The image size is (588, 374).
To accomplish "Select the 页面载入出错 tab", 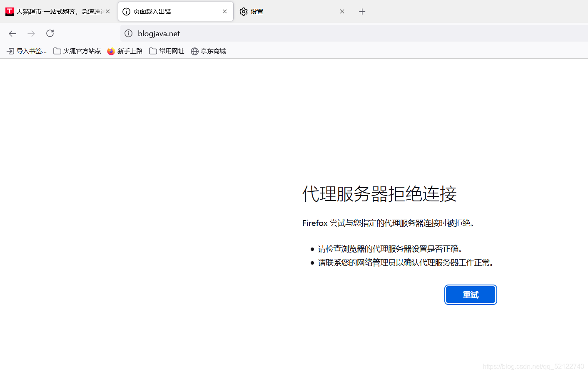I will point(176,12).
